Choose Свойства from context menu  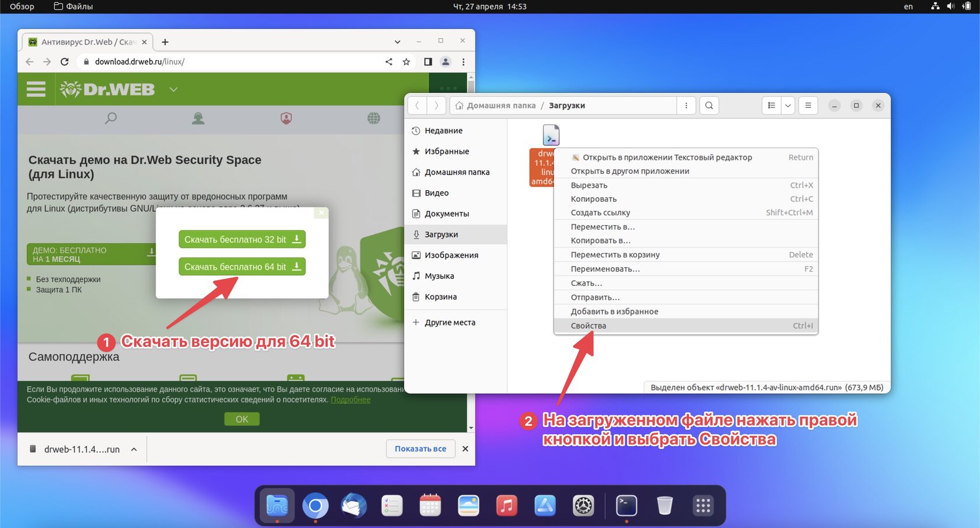(x=685, y=326)
